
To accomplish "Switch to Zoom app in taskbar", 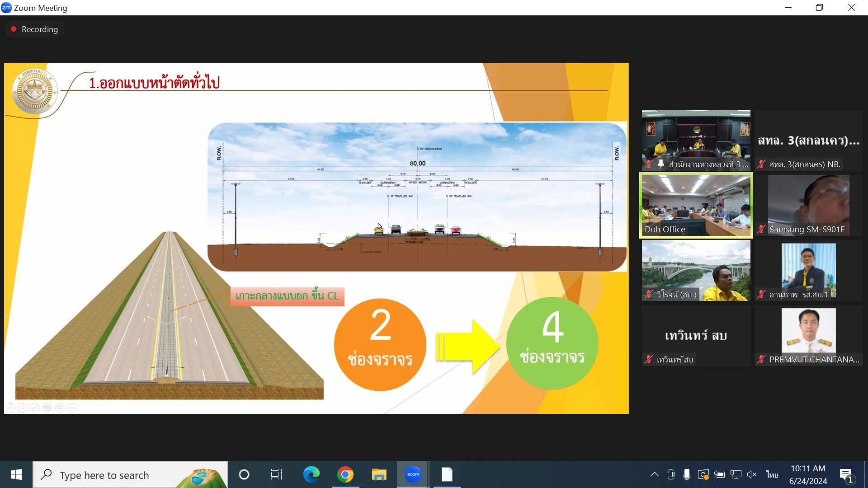I will 413,474.
